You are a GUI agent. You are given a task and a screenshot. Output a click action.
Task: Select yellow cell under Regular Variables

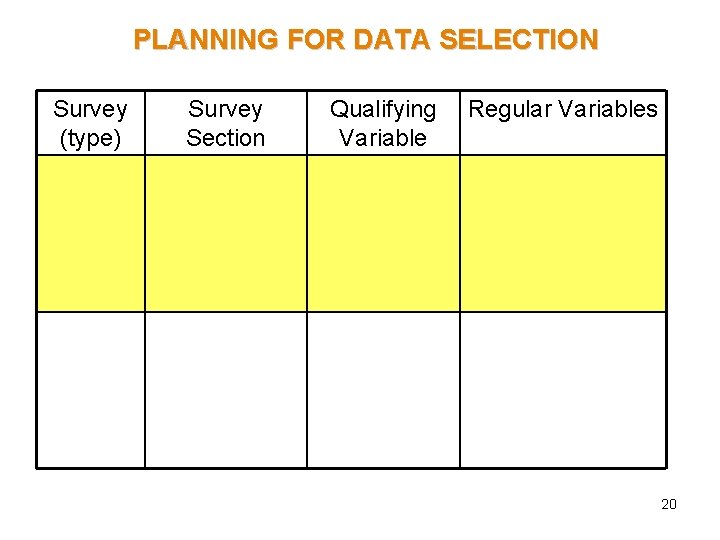point(563,233)
